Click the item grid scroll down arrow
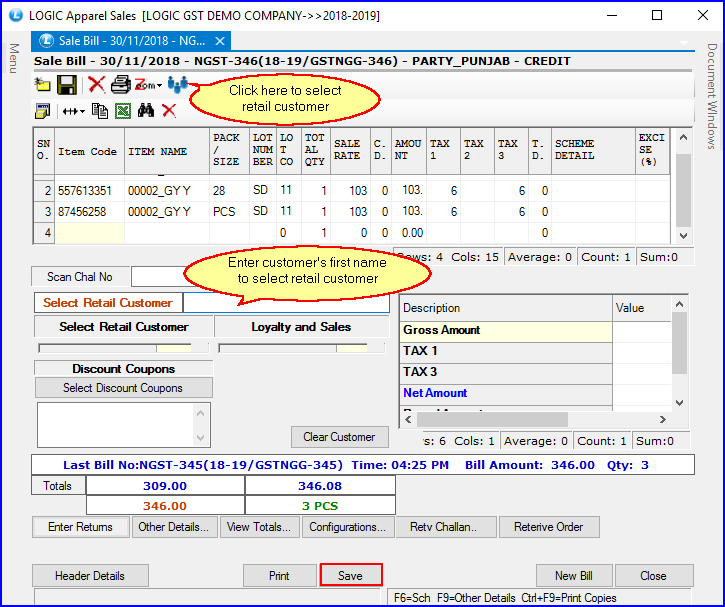The width and height of the screenshot is (725, 607). click(683, 235)
